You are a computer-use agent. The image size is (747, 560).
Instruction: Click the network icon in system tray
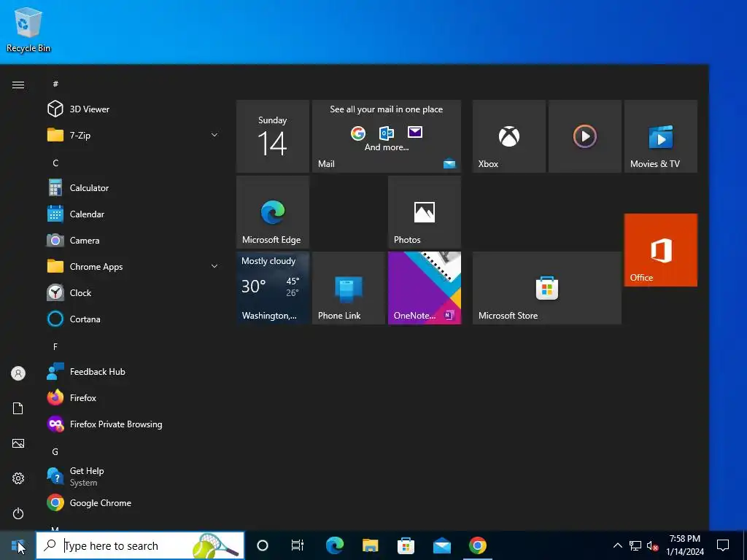[x=635, y=545]
